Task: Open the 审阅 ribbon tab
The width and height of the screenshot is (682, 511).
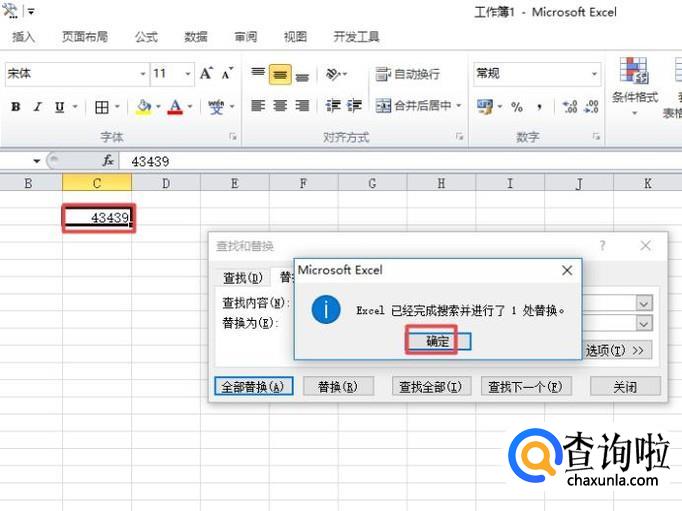Action: [246, 37]
